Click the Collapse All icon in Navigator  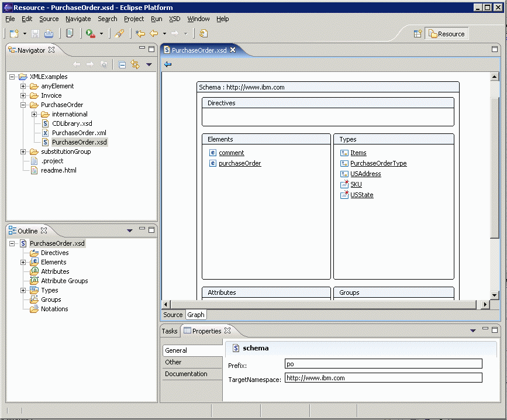[122, 65]
